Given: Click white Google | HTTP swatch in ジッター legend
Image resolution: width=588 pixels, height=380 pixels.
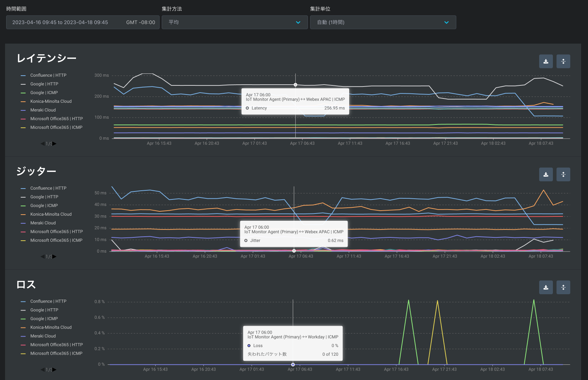Looking at the screenshot, I should [23, 197].
